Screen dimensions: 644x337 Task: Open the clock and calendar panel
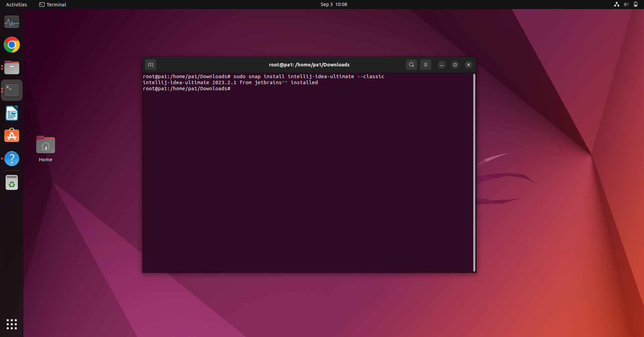(333, 4)
